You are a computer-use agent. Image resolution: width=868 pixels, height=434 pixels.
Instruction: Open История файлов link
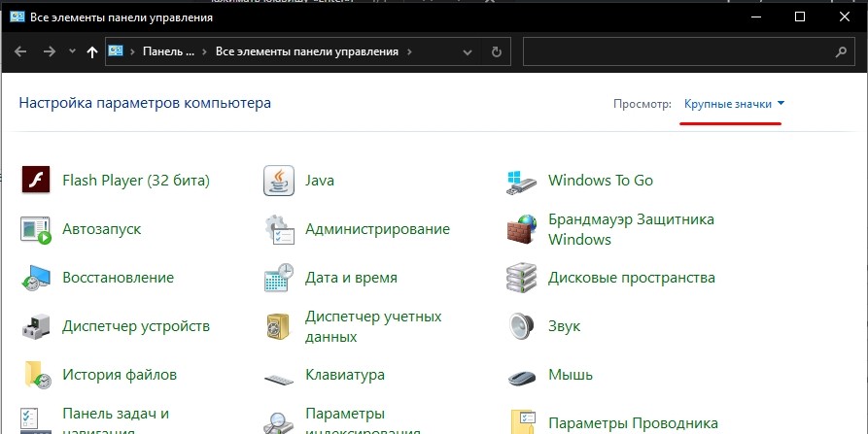tap(120, 375)
